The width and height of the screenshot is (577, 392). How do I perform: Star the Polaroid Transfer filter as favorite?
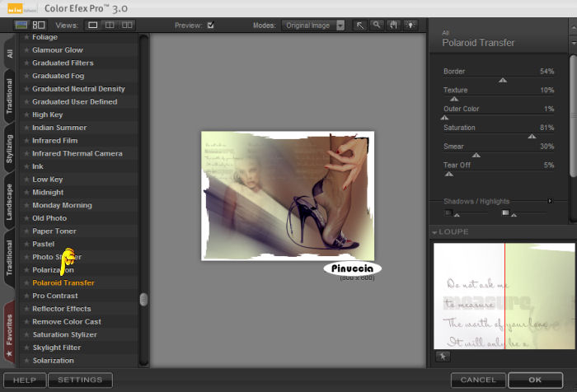click(26, 283)
